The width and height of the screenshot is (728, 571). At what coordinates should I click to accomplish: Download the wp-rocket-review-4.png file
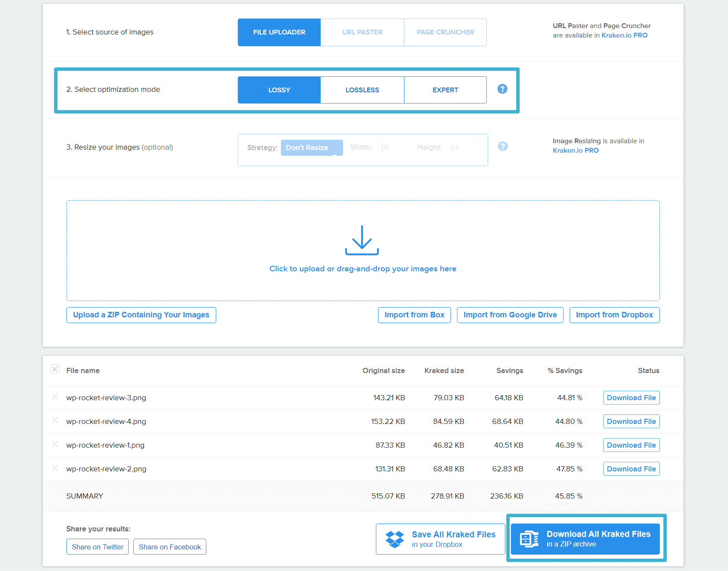631,421
